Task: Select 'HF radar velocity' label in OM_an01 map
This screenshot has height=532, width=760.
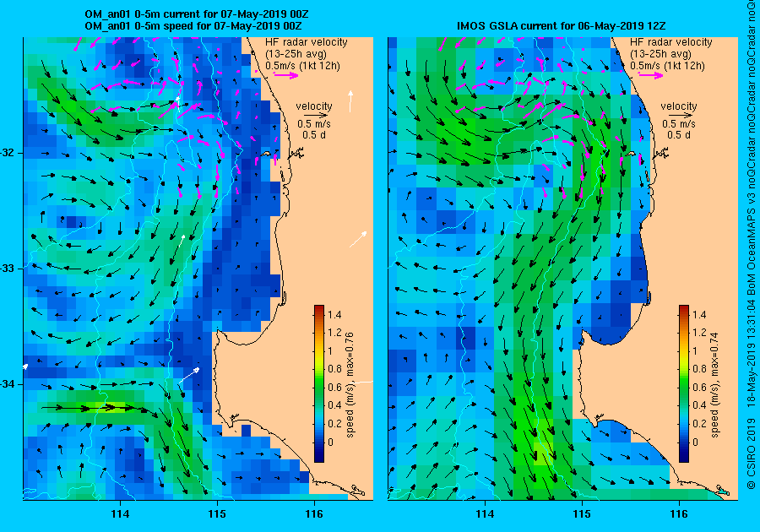Action: pos(307,42)
